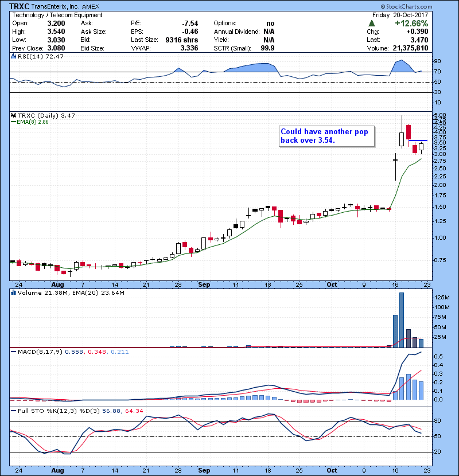Image resolution: width=459 pixels, height=476 pixels.
Task: Click the TRXC (Daily) 3.47 chart title
Action: (x=46, y=115)
